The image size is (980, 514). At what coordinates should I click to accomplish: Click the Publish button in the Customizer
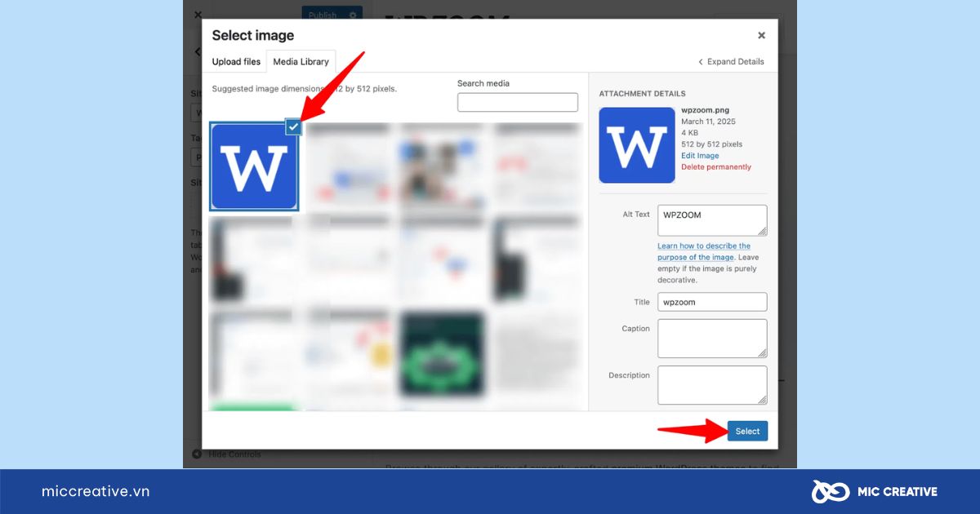click(x=323, y=15)
